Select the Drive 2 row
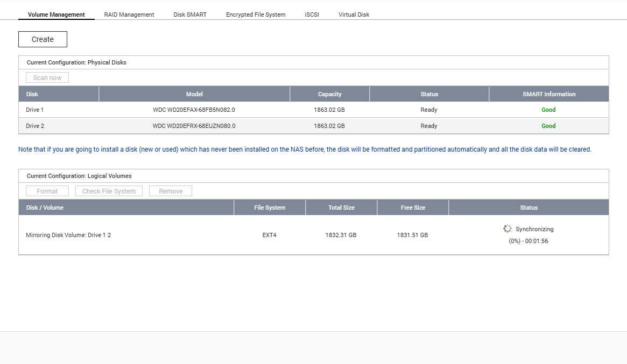627x364 pixels. [x=35, y=126]
